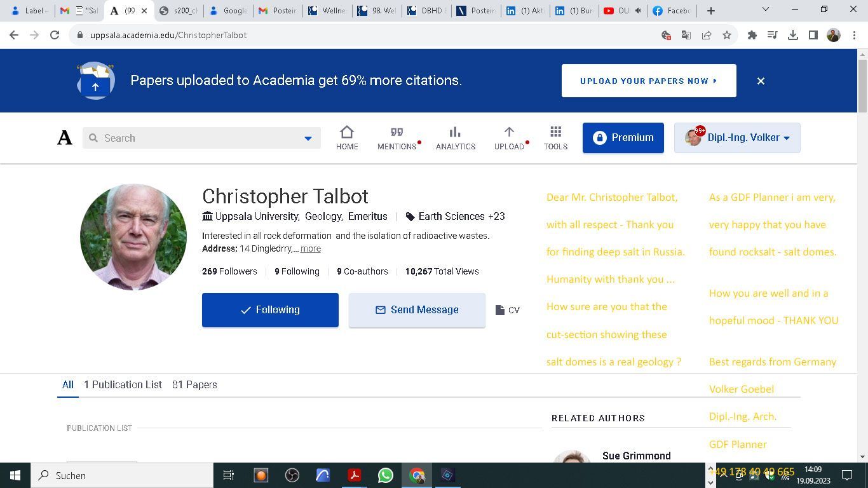This screenshot has height=488, width=868.
Task: Open the Tools grid icon
Action: tap(555, 137)
